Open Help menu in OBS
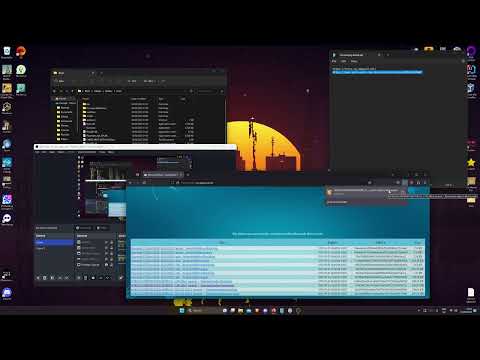Screen dimensions: 480x360 [111, 152]
